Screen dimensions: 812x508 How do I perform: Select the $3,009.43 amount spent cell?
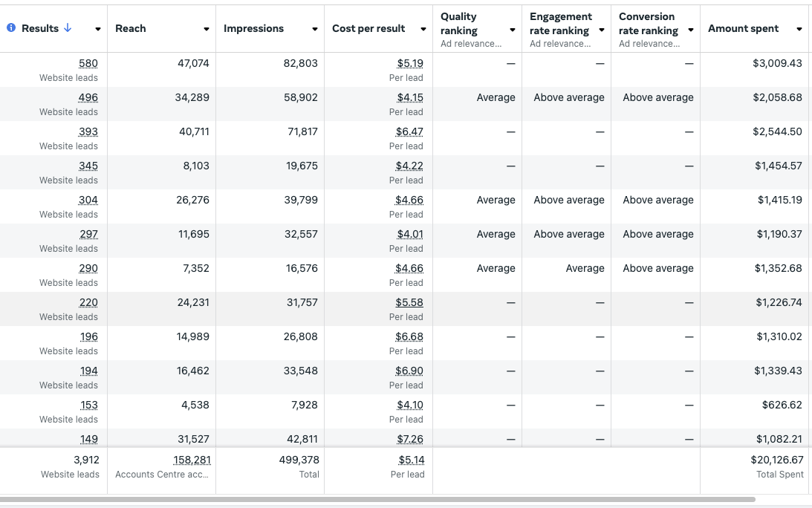777,63
